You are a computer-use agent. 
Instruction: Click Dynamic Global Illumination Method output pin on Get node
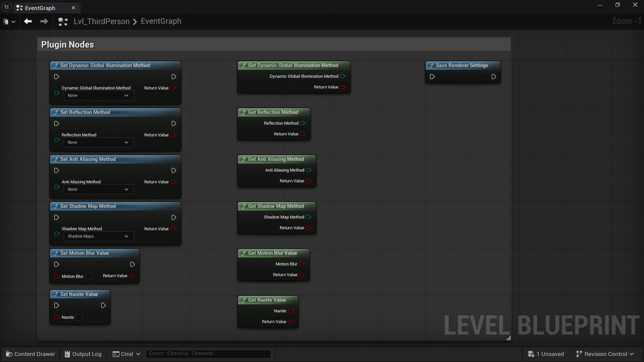click(x=343, y=76)
